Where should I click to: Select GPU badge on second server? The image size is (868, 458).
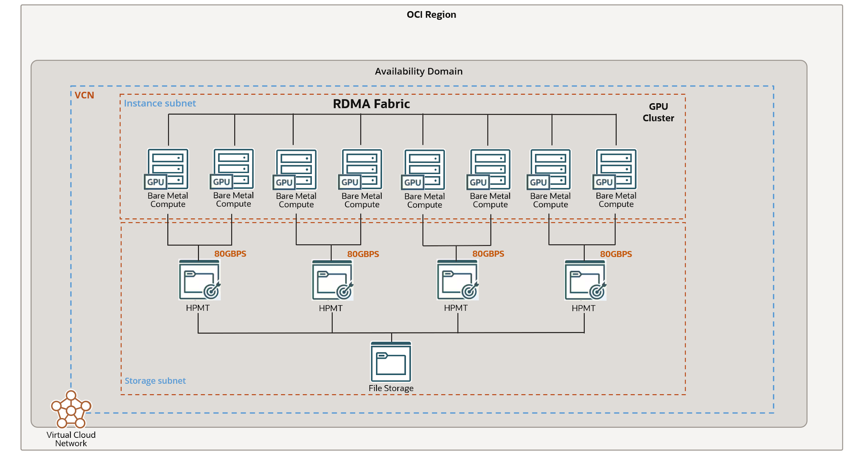(221, 182)
